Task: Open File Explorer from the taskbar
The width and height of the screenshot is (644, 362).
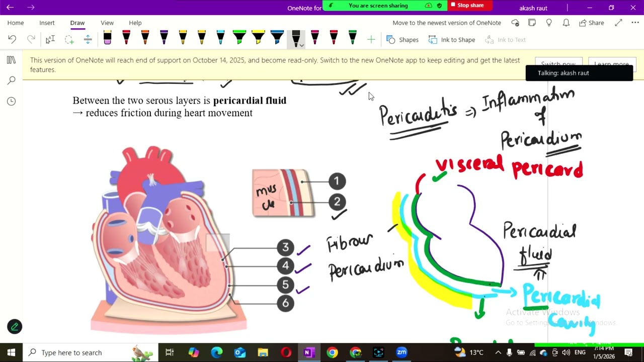Action: (x=263, y=352)
